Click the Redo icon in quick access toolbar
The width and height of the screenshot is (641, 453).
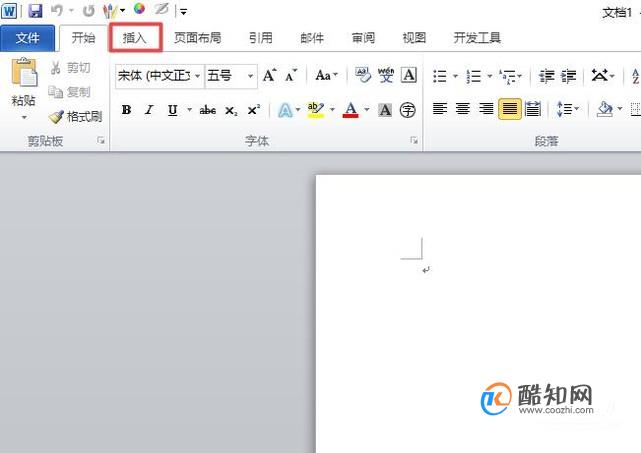click(x=88, y=11)
